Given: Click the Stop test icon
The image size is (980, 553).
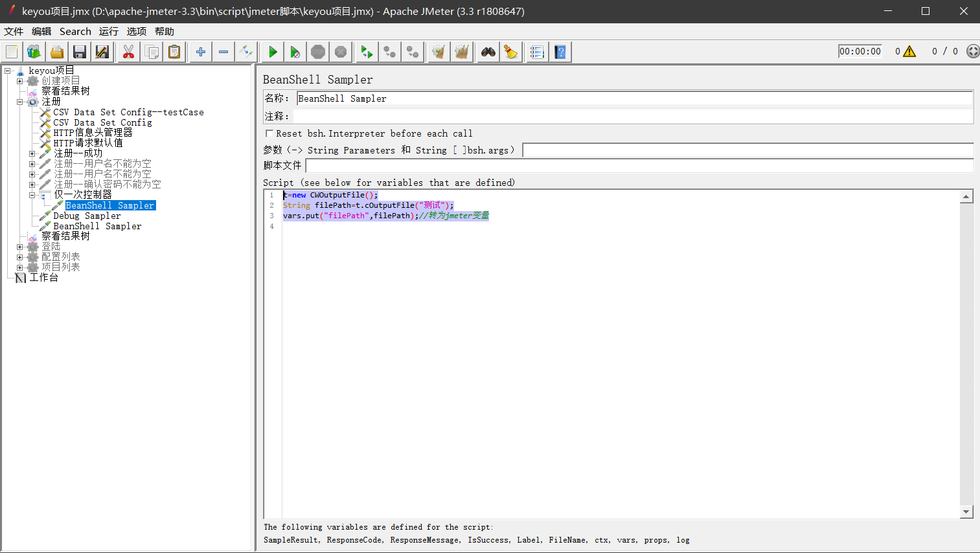Looking at the screenshot, I should click(318, 51).
